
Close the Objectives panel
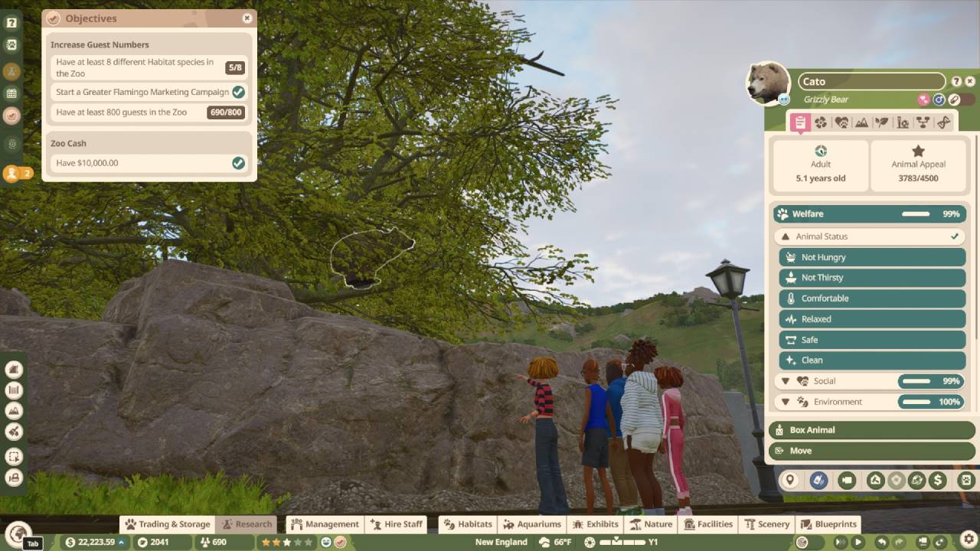coord(247,18)
